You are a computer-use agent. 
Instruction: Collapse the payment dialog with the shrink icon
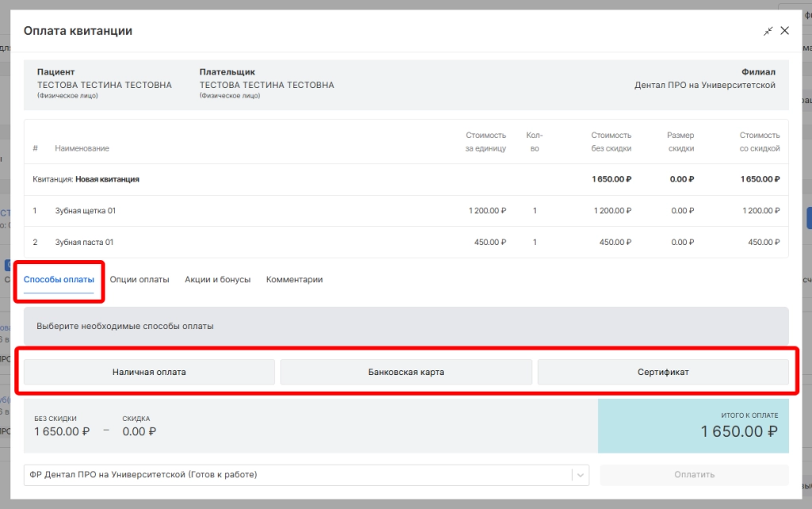pos(768,31)
